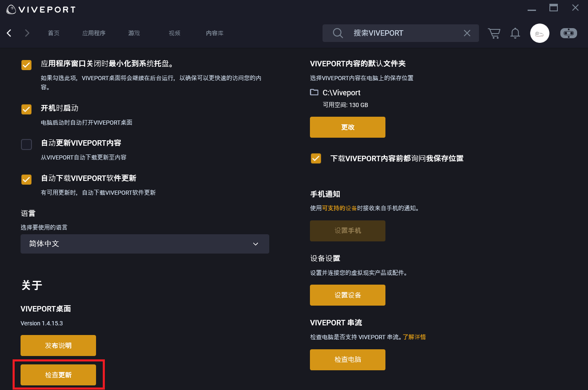This screenshot has width=588, height=390.
Task: Enable 自动更新VIVEPORT内容 checkbox
Action: (26, 144)
